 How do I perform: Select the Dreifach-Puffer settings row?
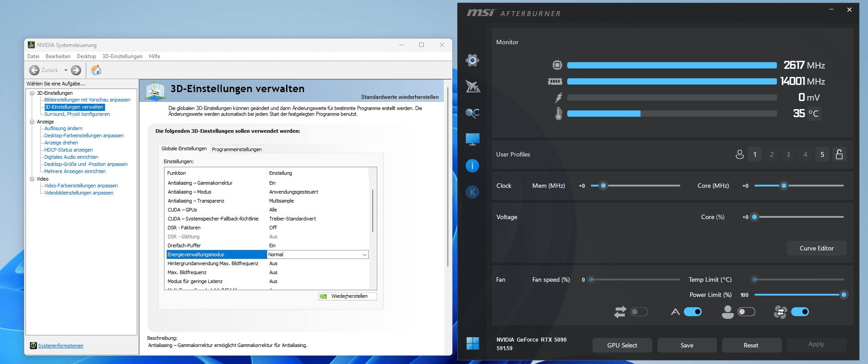(267, 245)
